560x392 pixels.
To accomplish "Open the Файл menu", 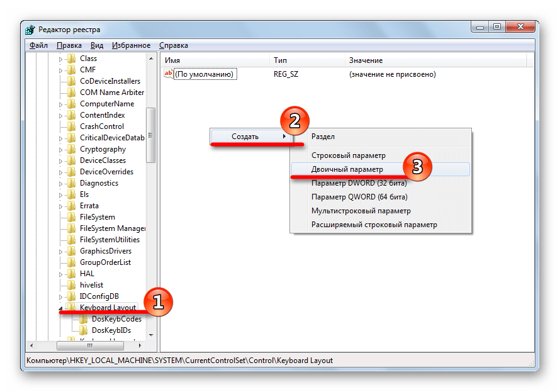I will click(x=38, y=45).
